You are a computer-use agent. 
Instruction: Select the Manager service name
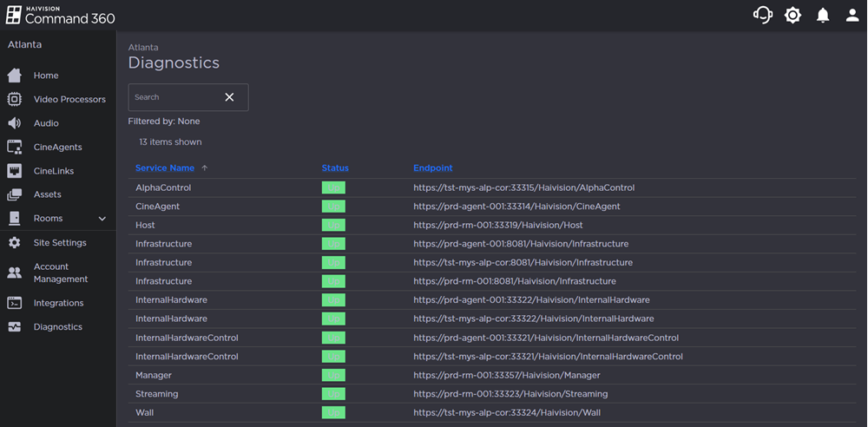pos(154,375)
